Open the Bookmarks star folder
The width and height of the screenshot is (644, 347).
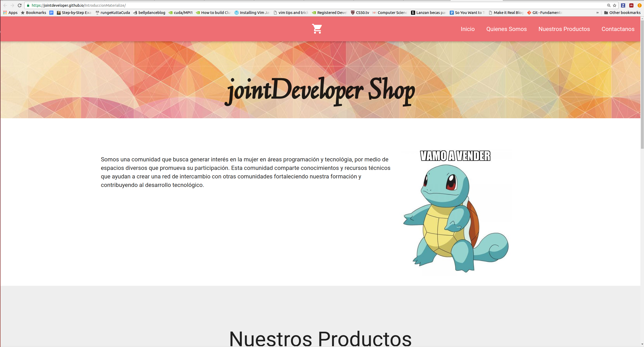pyautogui.click(x=34, y=12)
